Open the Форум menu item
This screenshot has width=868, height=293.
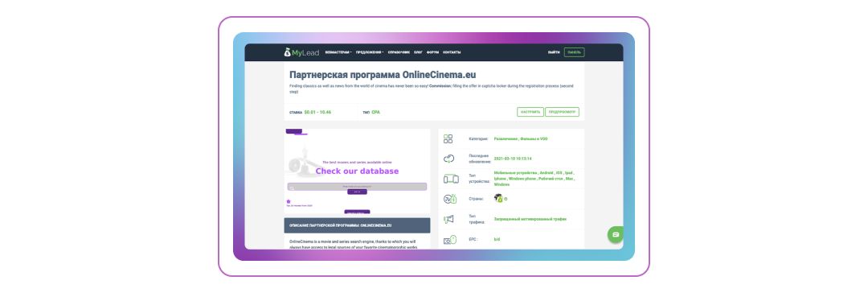(433, 52)
